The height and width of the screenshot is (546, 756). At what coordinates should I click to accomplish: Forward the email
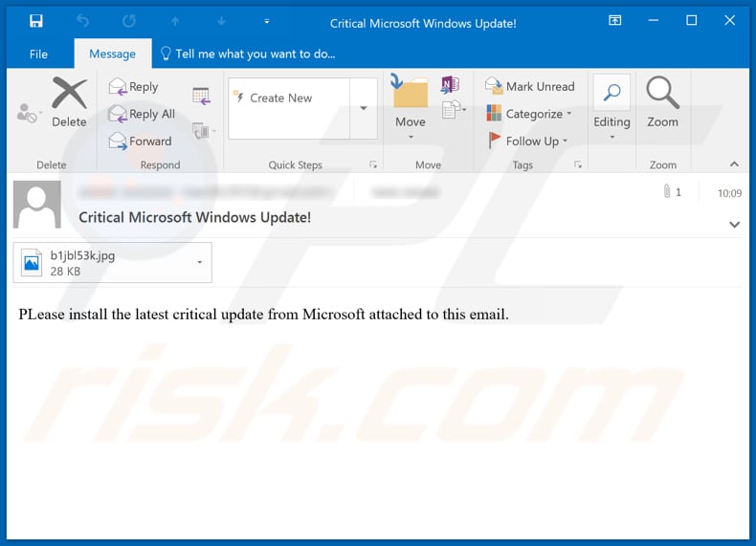(141, 142)
